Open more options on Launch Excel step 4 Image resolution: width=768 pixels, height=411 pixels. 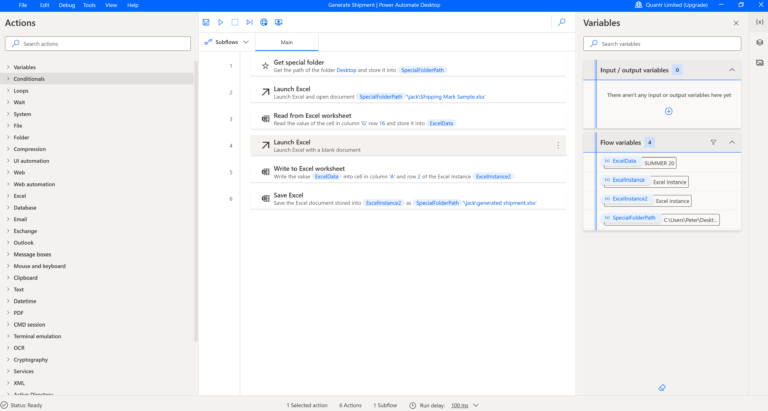558,145
